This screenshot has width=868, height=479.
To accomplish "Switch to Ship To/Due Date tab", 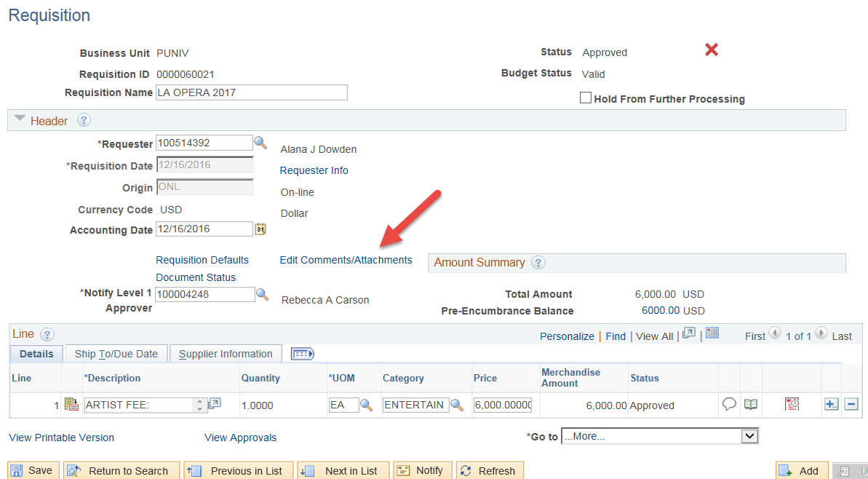I will click(x=116, y=354).
